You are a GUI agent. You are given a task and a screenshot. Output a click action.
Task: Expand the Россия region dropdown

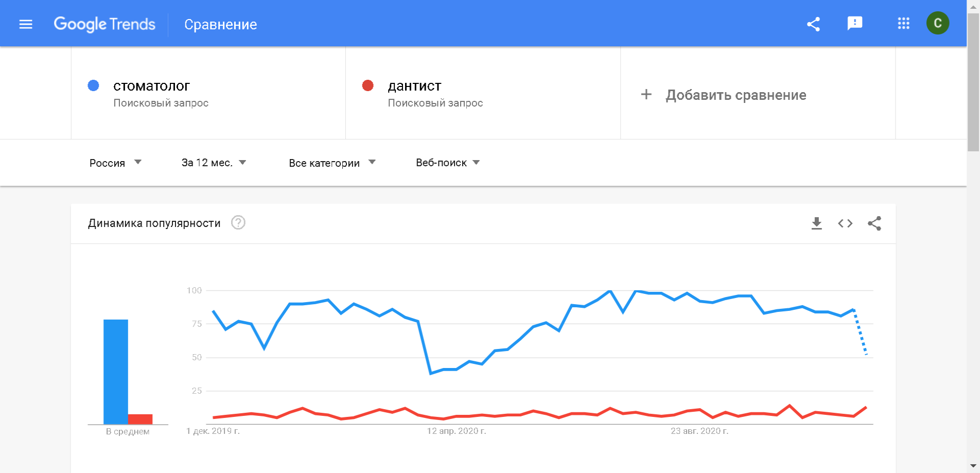(115, 163)
